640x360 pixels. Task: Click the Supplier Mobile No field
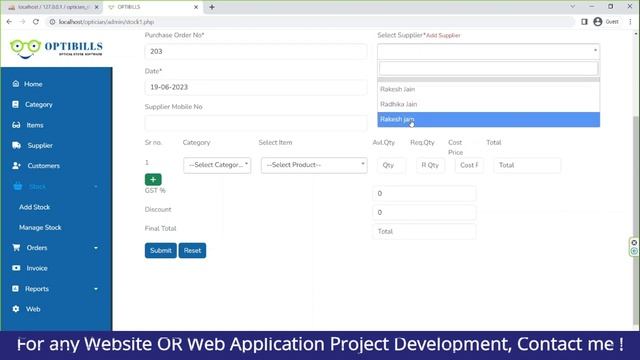[x=256, y=122]
